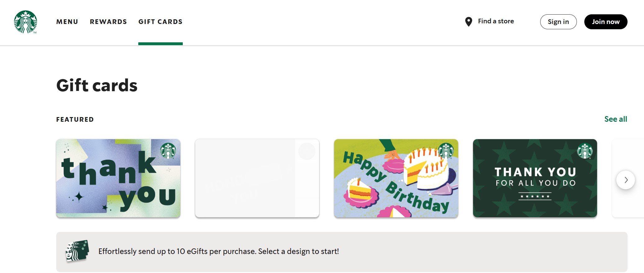Open the Menu navigation item

point(67,22)
